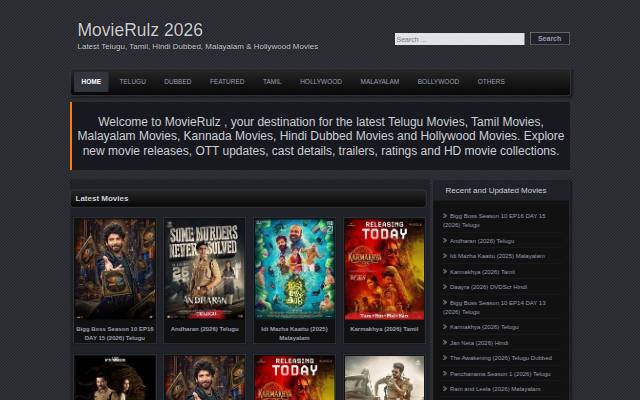The image size is (640, 400).
Task: Open Idi Mazha Kaattu (2025) Malayalam in the sidebar list
Action: (x=497, y=256)
